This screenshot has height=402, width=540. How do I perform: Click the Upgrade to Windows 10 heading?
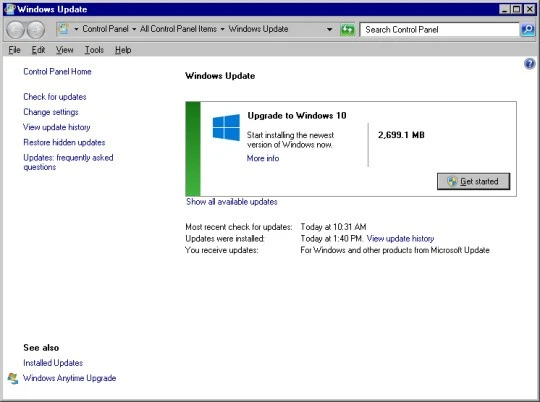(297, 115)
